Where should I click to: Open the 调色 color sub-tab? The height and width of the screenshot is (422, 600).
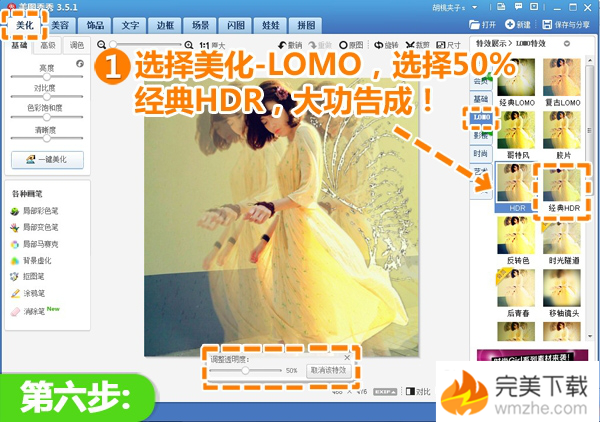77,45
